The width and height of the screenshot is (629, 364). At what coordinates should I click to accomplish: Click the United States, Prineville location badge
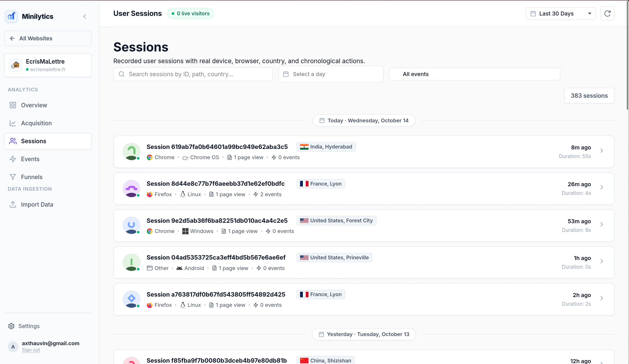(334, 257)
